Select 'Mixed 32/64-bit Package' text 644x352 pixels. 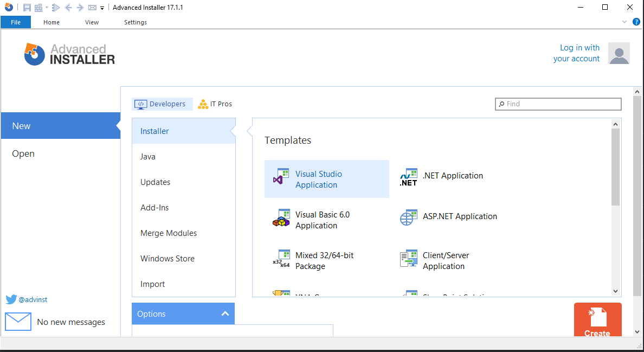pyautogui.click(x=325, y=260)
